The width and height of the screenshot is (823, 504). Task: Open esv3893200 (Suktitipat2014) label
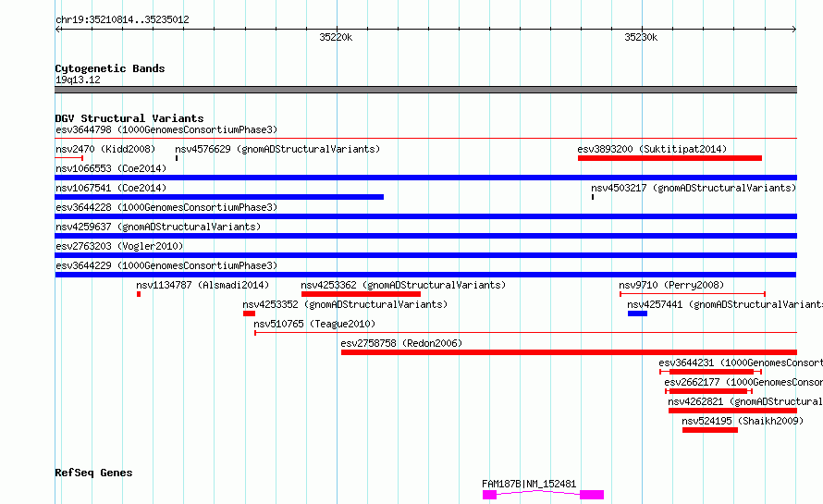pyautogui.click(x=652, y=149)
